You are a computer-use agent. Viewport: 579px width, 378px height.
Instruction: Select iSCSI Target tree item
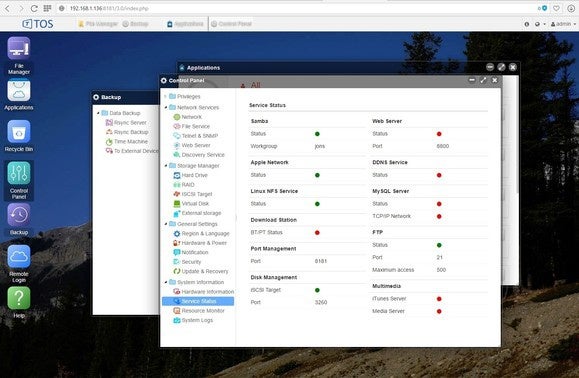click(193, 194)
